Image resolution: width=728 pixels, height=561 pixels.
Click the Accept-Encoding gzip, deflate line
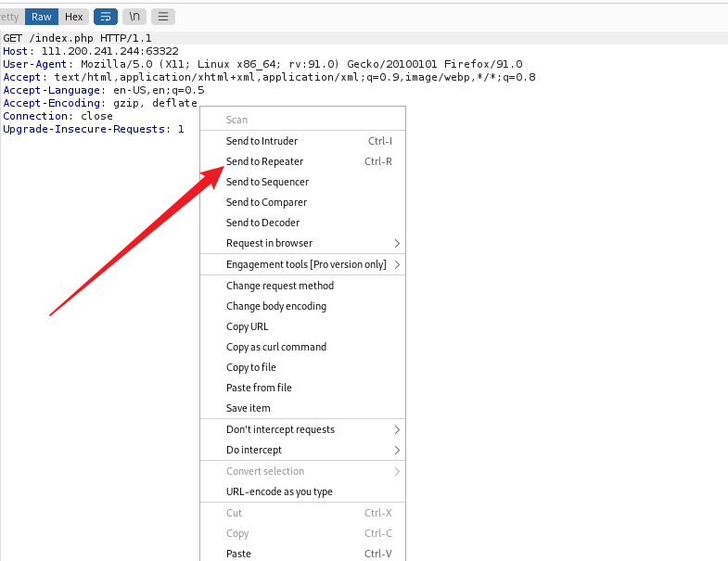[x=100, y=103]
